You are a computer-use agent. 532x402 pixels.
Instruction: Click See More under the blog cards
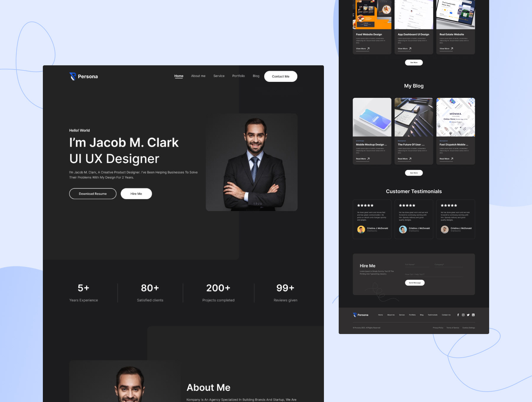[414, 173]
